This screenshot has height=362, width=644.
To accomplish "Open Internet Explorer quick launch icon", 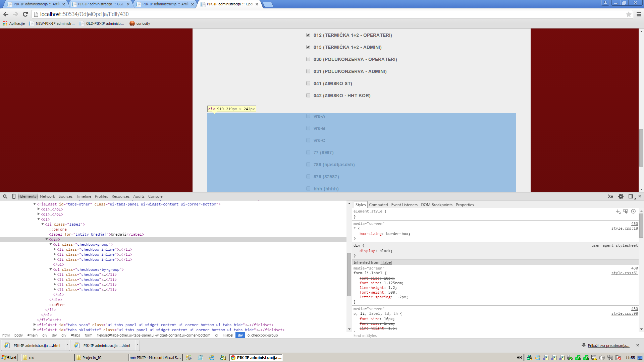I will point(212,358).
